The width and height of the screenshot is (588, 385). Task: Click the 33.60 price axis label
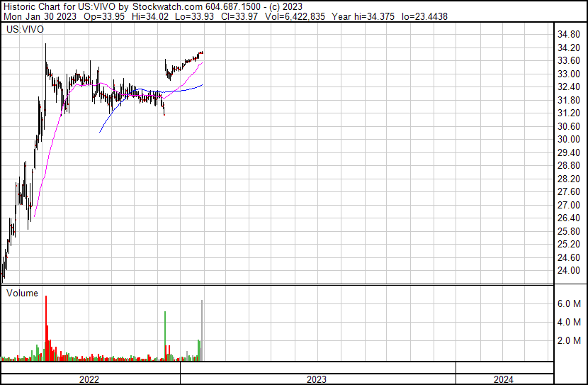point(569,61)
